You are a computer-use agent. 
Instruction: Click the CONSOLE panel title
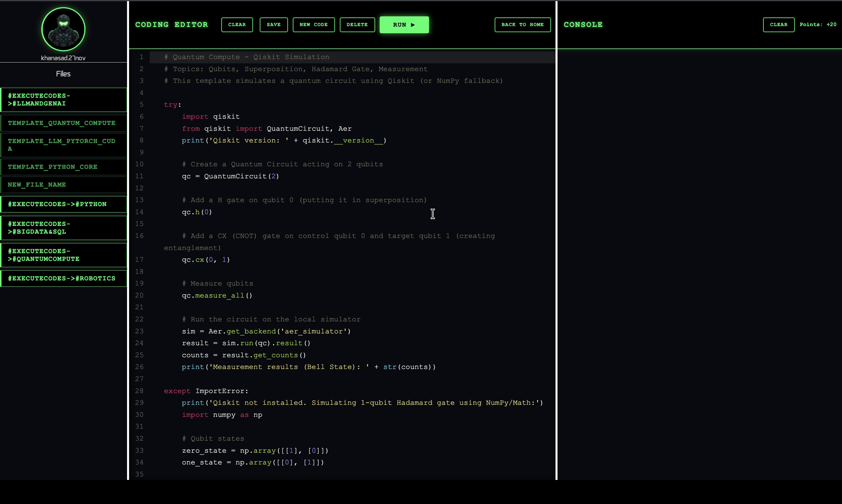pos(583,25)
